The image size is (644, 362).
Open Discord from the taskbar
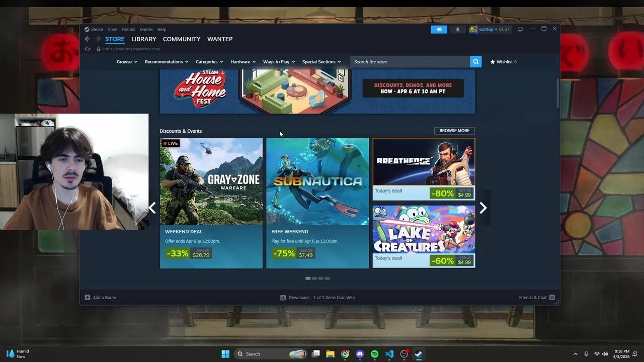tap(360, 354)
